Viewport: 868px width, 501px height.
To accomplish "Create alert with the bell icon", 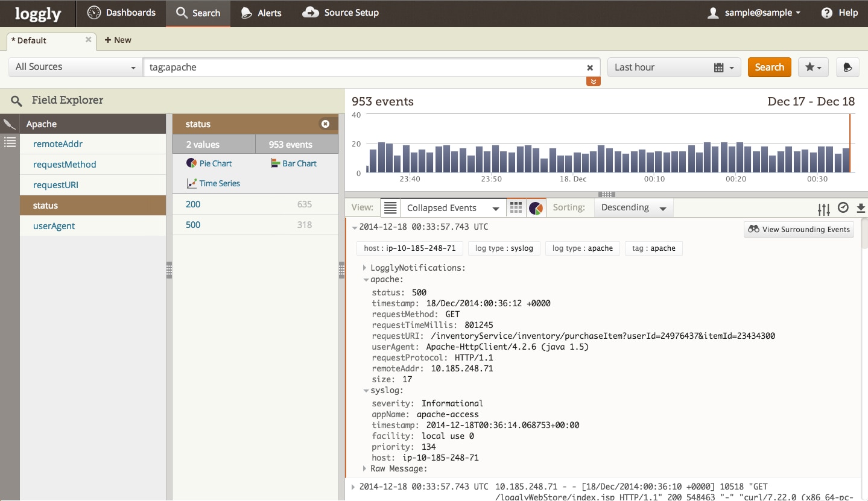I will 847,68.
